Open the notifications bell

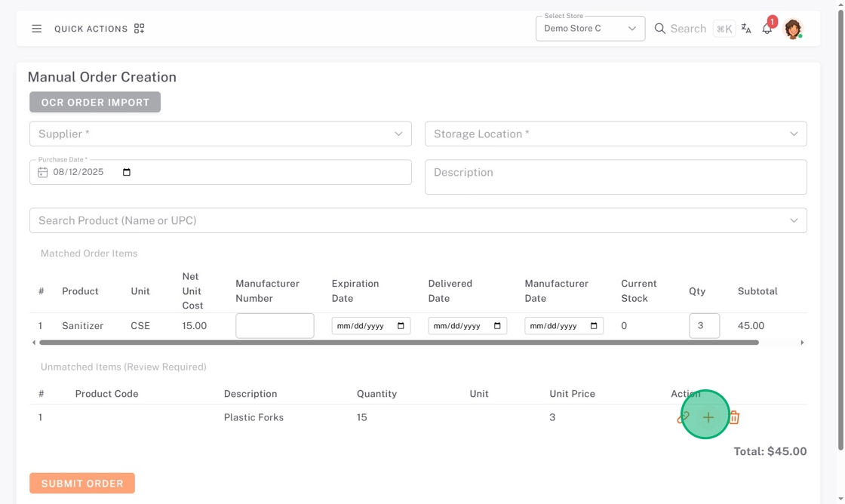pos(767,29)
